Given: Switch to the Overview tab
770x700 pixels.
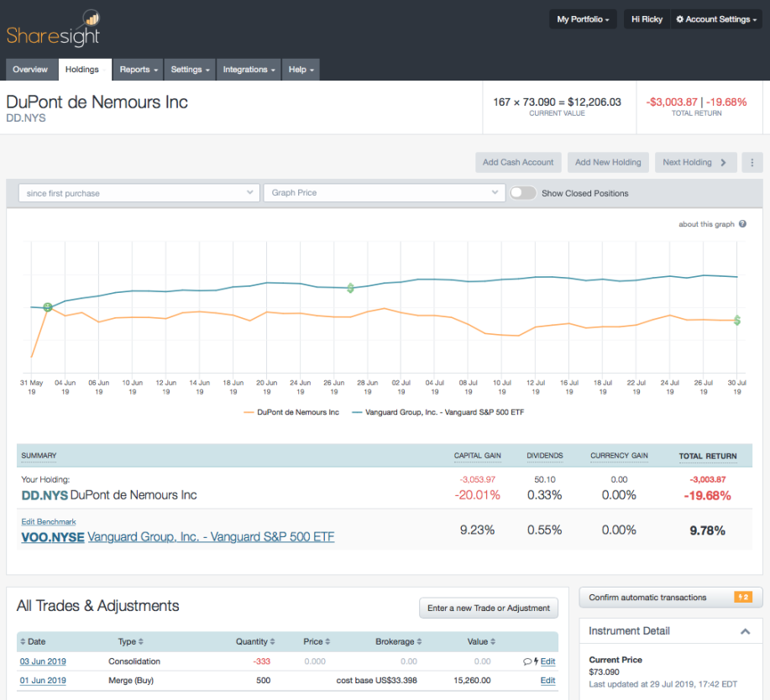Looking at the screenshot, I should coord(30,70).
